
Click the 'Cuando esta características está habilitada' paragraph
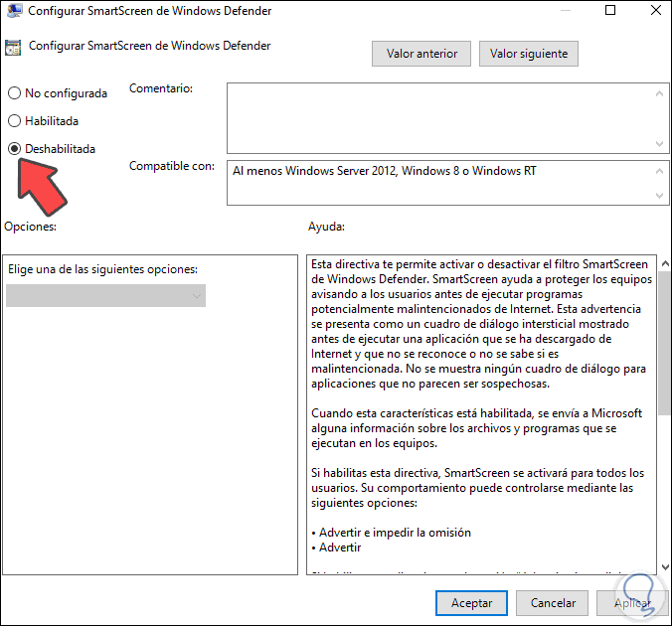tap(476, 428)
